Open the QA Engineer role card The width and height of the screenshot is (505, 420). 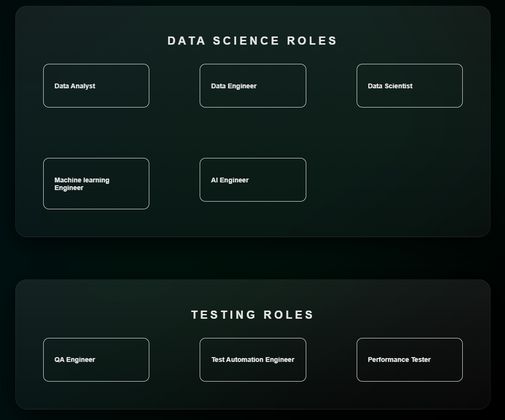(x=96, y=360)
